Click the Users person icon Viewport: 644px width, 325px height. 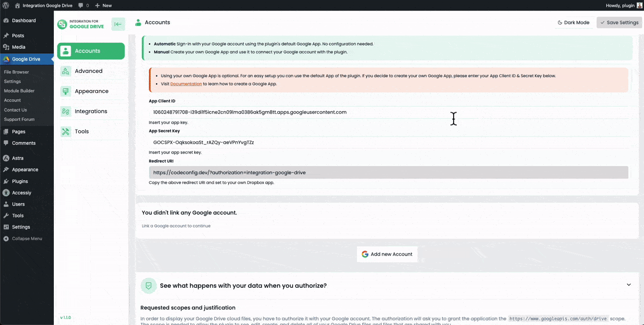[6, 204]
